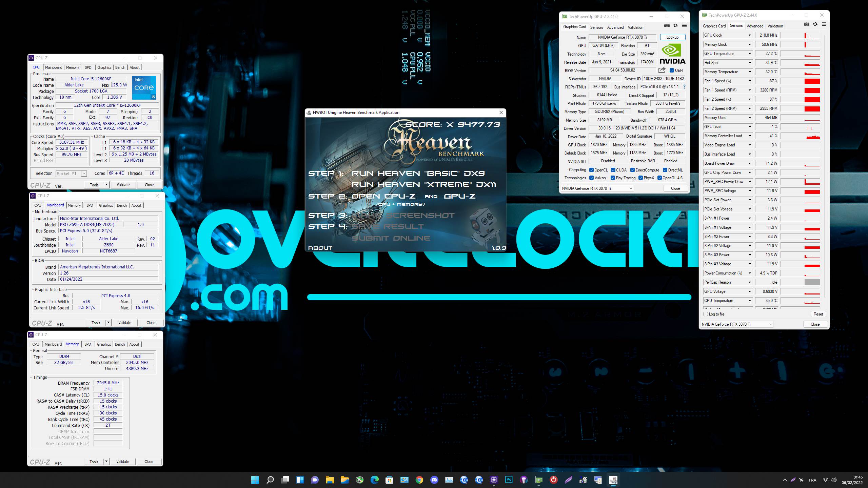Viewport: 868px width, 488px height.
Task: Click refresh icon in GPU-Z Sensors window
Action: tap(815, 24)
